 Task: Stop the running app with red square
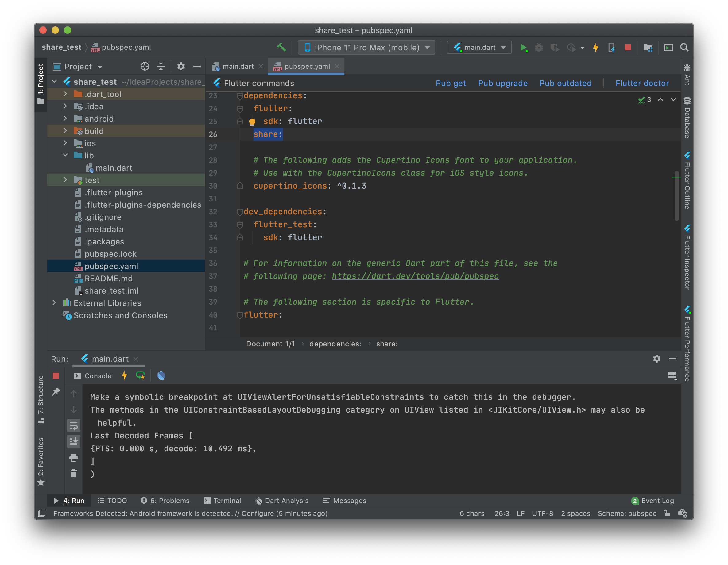(628, 48)
